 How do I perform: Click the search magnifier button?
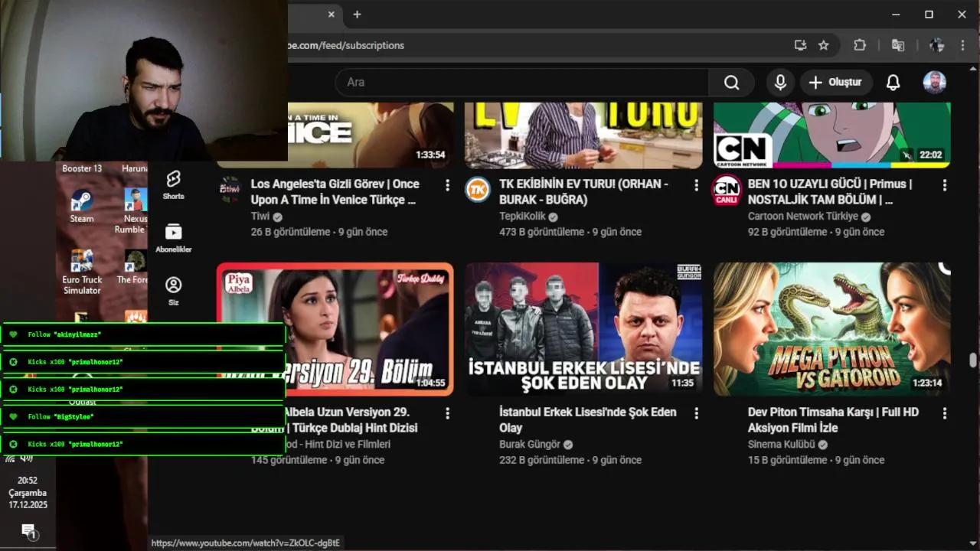click(731, 82)
